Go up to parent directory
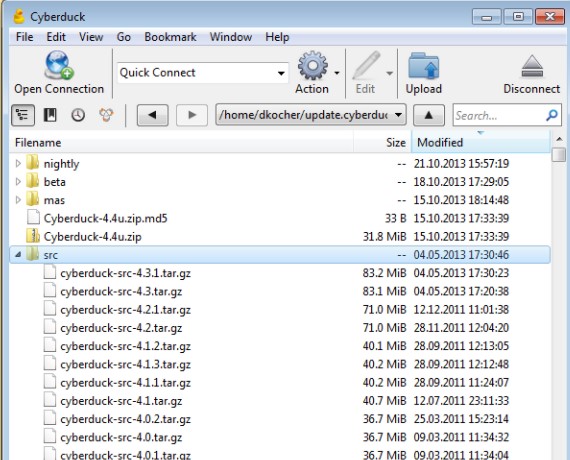Screen dimensions: 570x460 429,115
